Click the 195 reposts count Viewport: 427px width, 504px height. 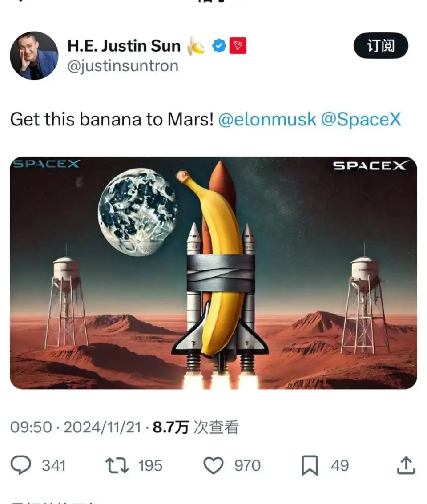click(150, 465)
